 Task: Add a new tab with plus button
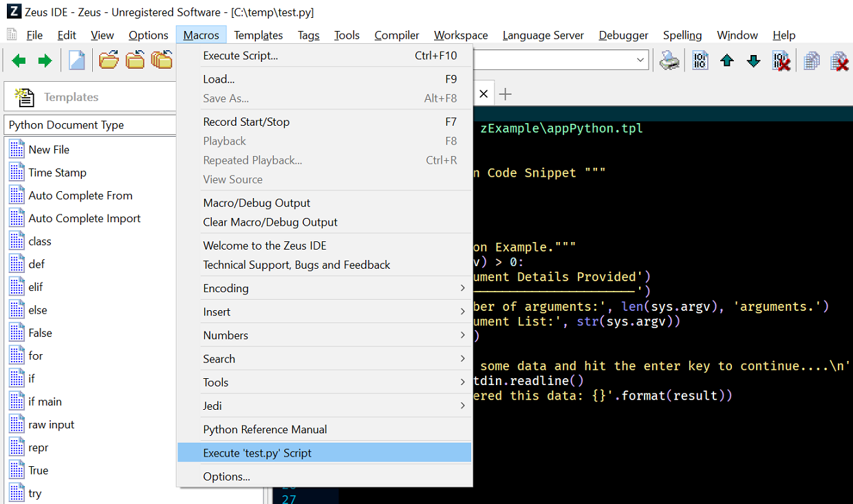click(505, 94)
